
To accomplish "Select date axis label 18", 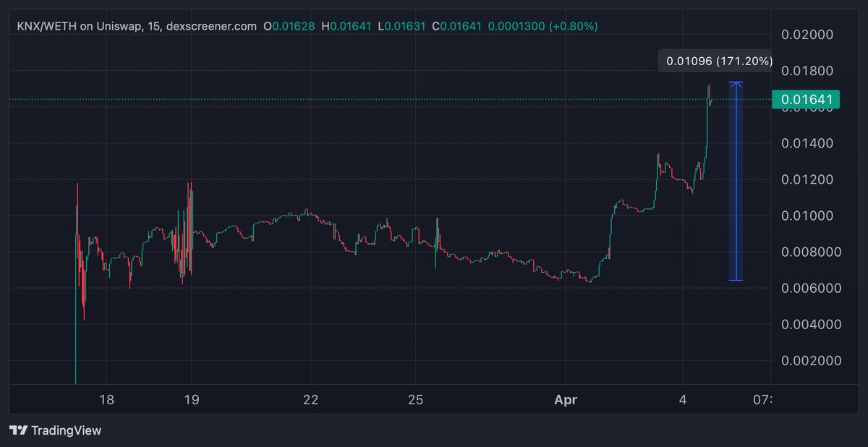I will tap(106, 399).
